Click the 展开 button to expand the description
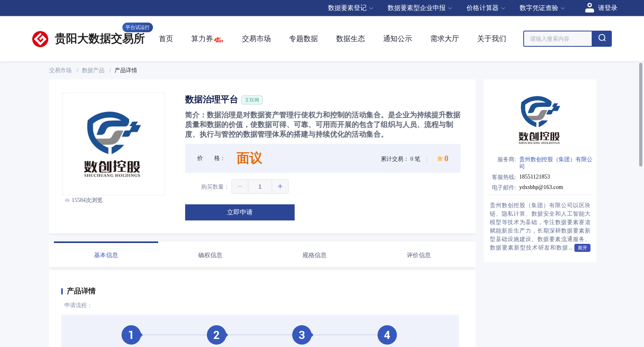 tap(582, 248)
